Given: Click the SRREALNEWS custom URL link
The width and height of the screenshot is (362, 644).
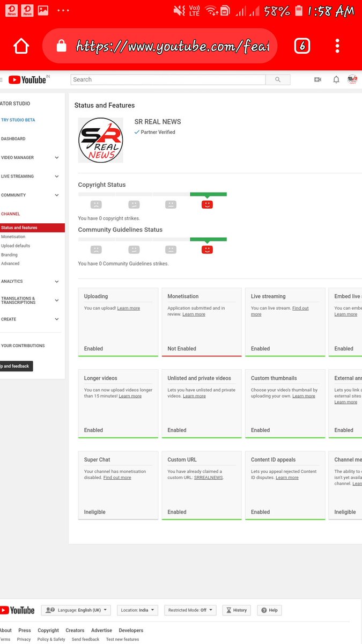Looking at the screenshot, I should click(x=209, y=478).
